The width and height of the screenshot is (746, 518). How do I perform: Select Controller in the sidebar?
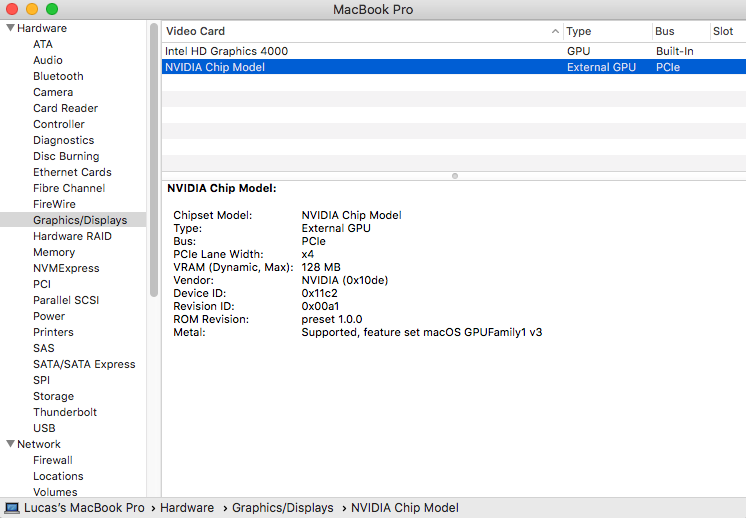point(59,124)
